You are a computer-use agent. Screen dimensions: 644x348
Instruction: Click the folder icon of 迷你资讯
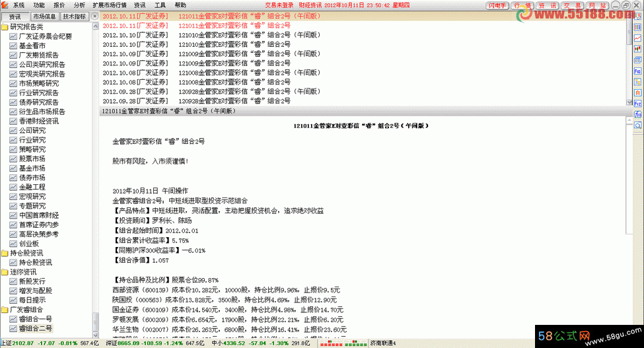tap(5, 271)
